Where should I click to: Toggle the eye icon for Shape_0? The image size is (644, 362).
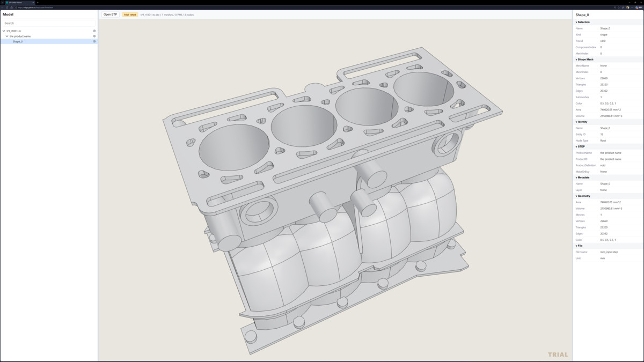click(94, 41)
